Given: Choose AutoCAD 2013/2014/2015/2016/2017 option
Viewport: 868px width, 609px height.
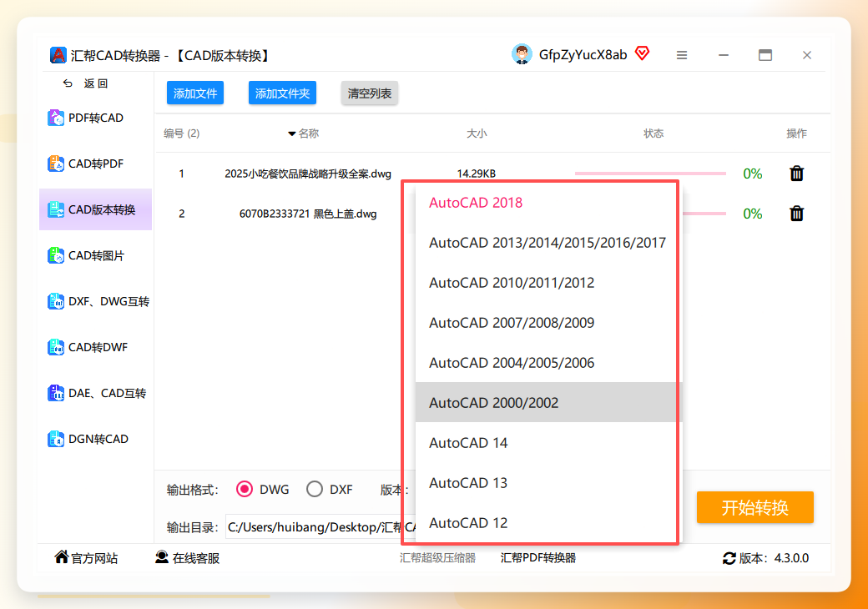Looking at the screenshot, I should 548,243.
